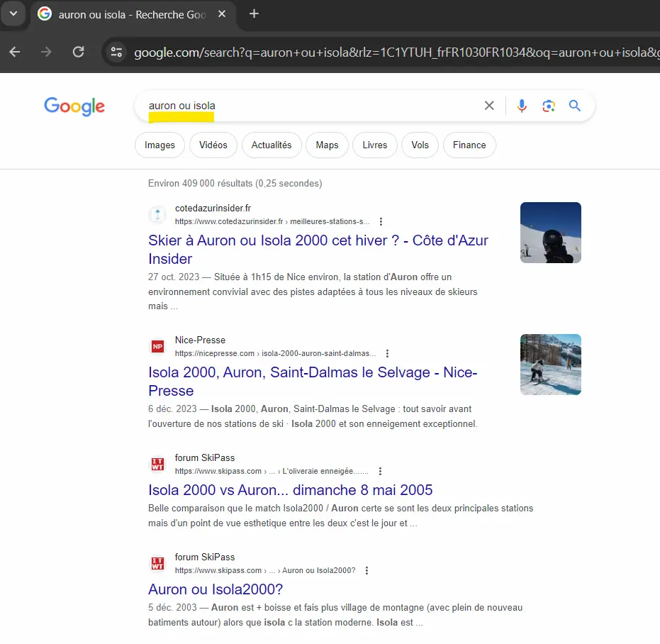Click Nice-Presse site name
This screenshot has width=660, height=644.
click(x=201, y=340)
